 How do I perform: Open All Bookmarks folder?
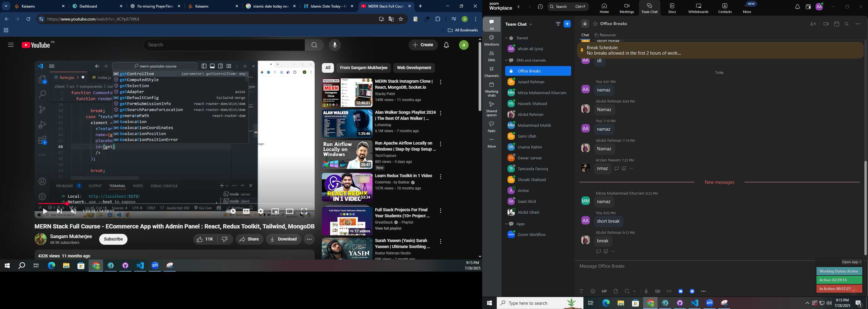(463, 30)
